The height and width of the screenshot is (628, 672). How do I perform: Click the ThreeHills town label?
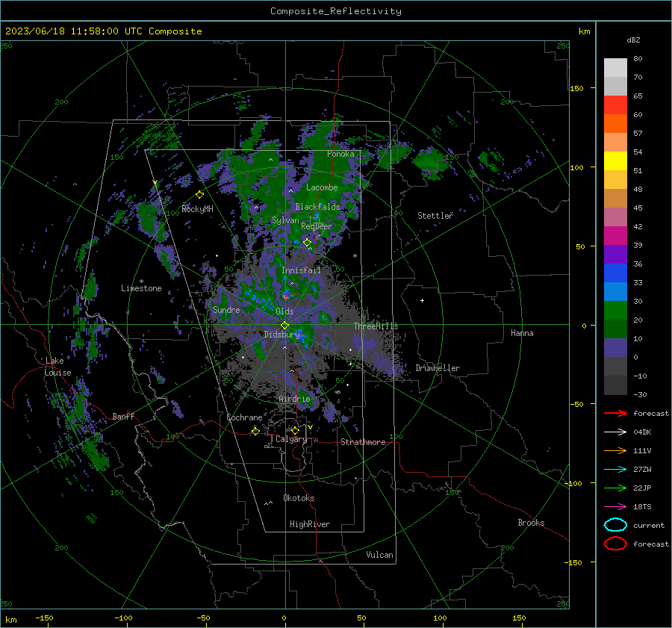click(x=376, y=326)
